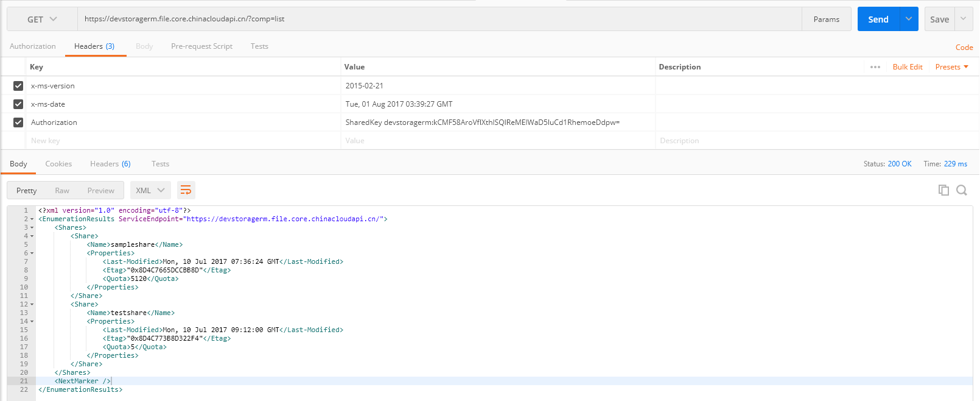Select the Raw response view
980x401 pixels.
62,190
